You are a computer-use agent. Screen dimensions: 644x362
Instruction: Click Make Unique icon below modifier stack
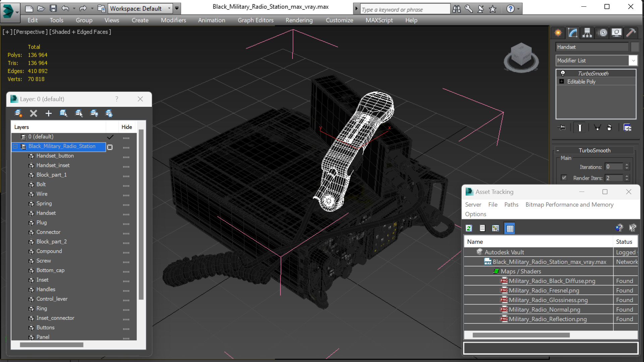[597, 128]
